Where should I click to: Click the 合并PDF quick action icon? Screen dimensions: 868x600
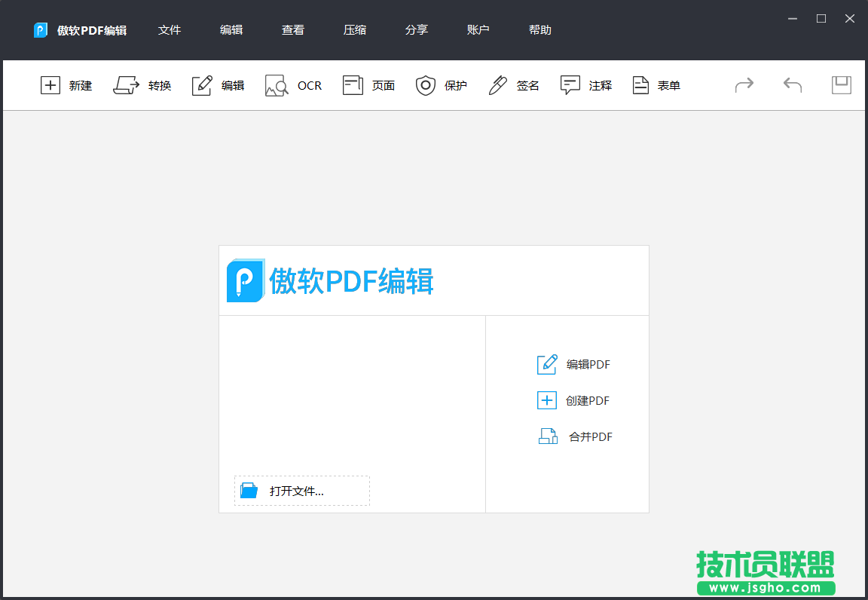click(x=548, y=436)
